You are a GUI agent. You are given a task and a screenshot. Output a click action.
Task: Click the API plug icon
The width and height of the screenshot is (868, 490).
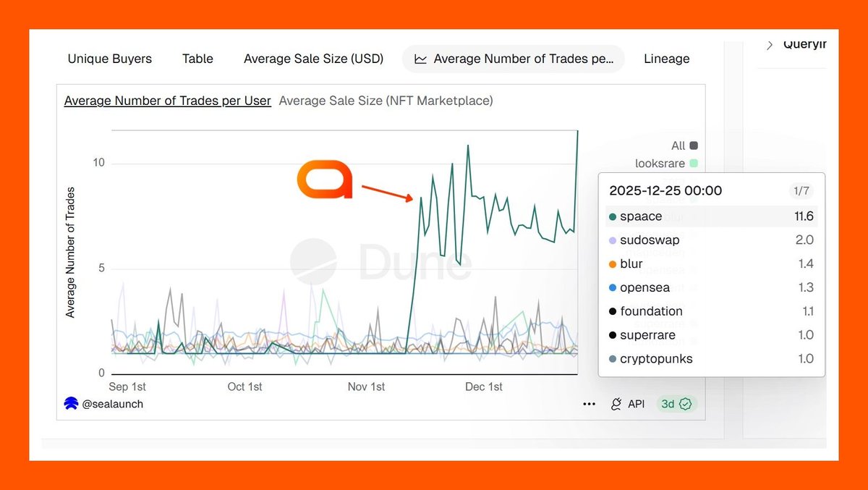[x=616, y=404]
